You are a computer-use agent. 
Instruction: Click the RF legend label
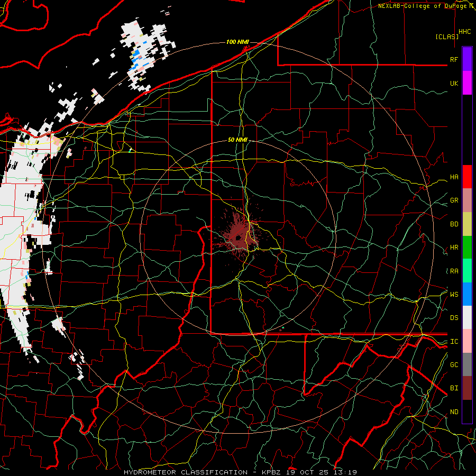pyautogui.click(x=454, y=59)
